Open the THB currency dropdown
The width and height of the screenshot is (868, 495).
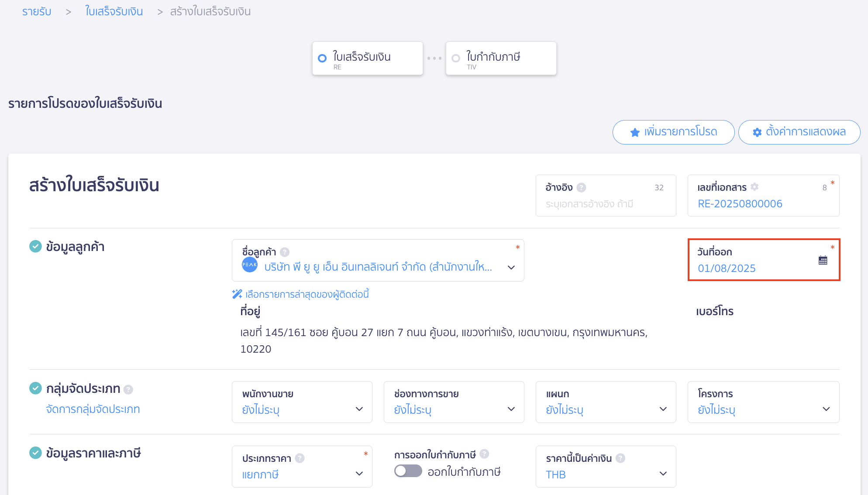point(606,467)
